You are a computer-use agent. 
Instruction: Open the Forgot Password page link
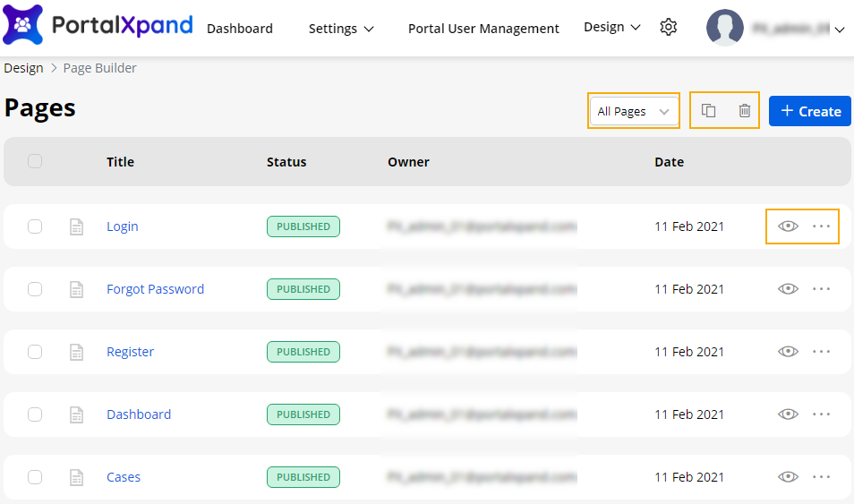click(x=155, y=289)
